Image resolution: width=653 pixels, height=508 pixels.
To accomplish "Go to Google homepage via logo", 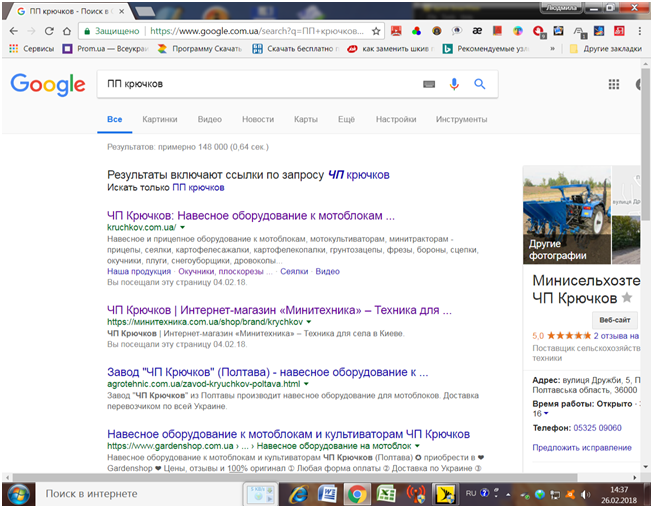I will [x=48, y=85].
